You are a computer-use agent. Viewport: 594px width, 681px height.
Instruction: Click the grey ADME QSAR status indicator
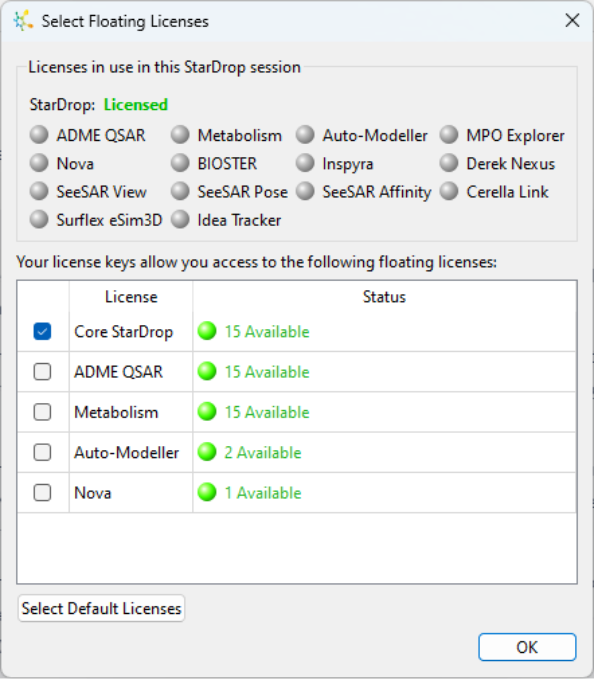39,135
